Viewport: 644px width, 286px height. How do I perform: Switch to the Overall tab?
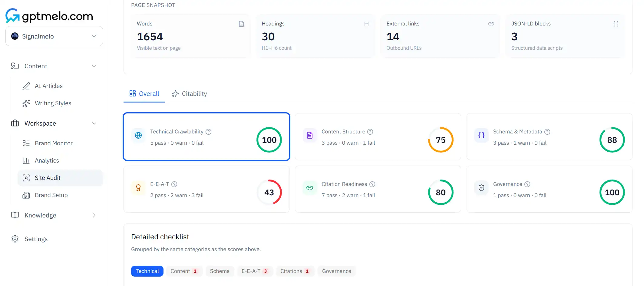click(x=144, y=94)
